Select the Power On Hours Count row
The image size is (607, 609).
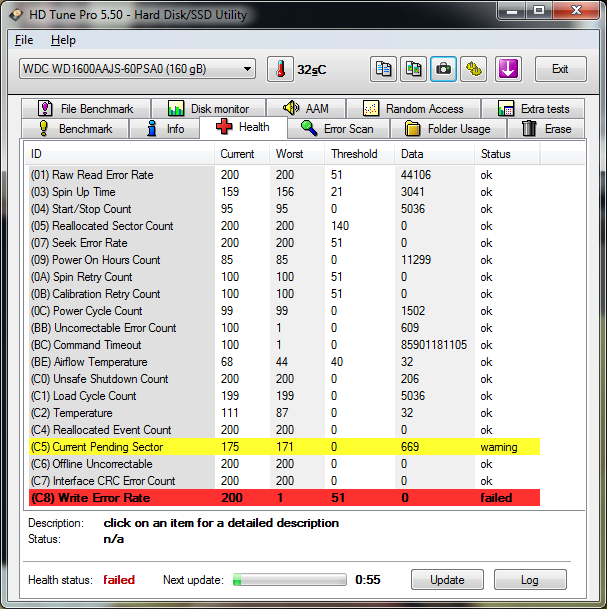284,260
